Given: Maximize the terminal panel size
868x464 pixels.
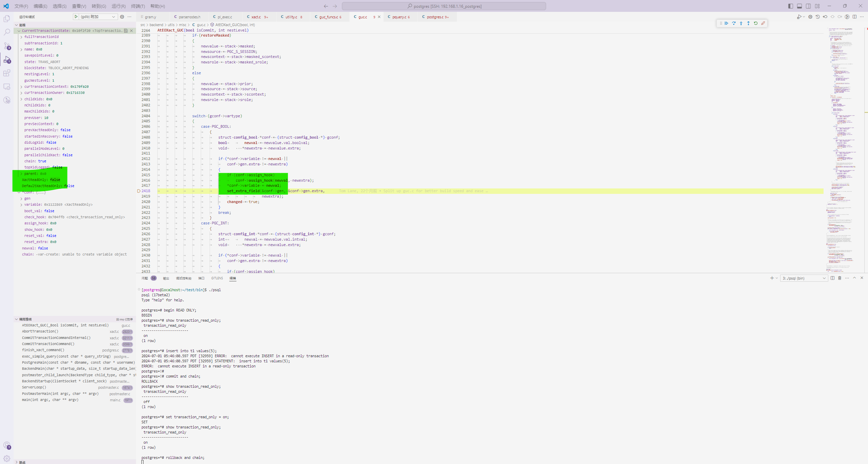Looking at the screenshot, I should pyautogui.click(x=854, y=278).
